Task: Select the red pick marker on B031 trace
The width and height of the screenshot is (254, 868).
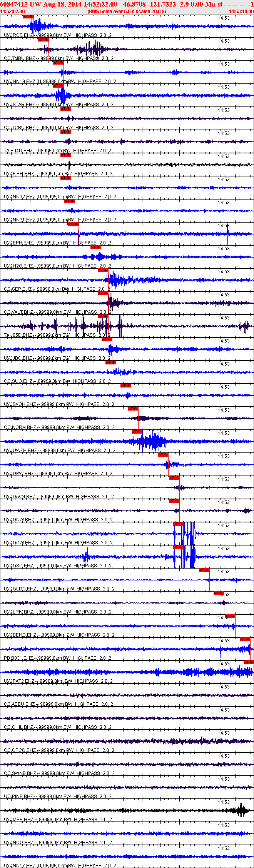Action: tap(245, 639)
